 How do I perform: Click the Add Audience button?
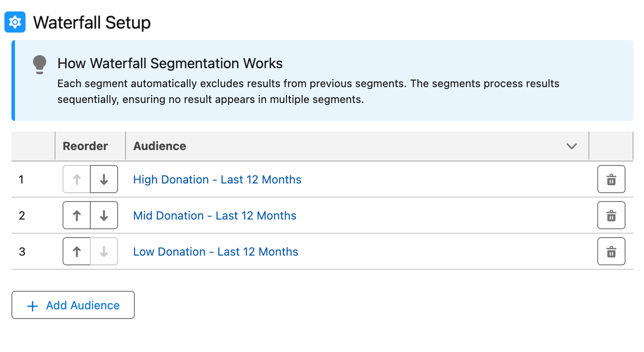[73, 305]
